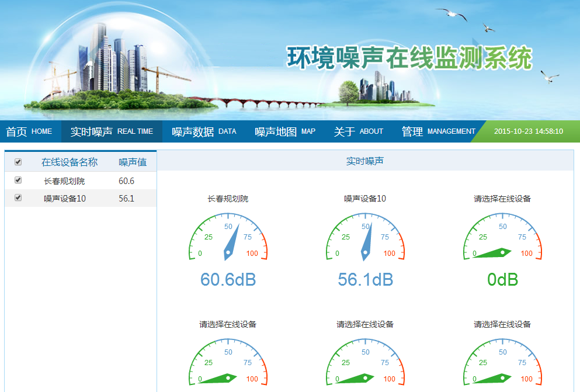Viewport: 580px width, 392px height.
Task: Select the 长春规划院 device name
Action: click(64, 181)
